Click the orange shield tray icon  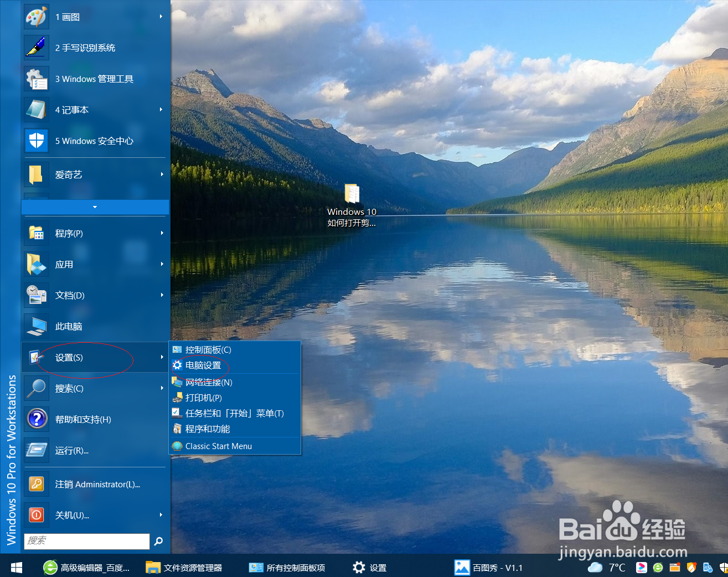pyautogui.click(x=691, y=568)
